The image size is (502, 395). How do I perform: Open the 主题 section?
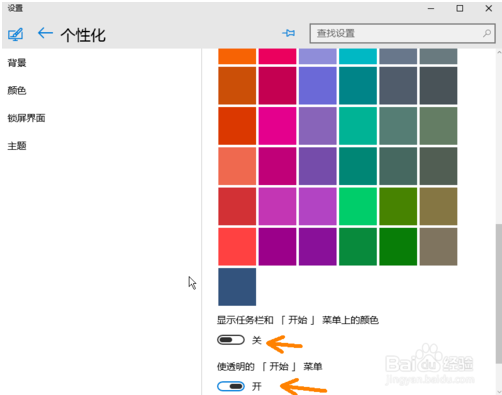click(17, 146)
